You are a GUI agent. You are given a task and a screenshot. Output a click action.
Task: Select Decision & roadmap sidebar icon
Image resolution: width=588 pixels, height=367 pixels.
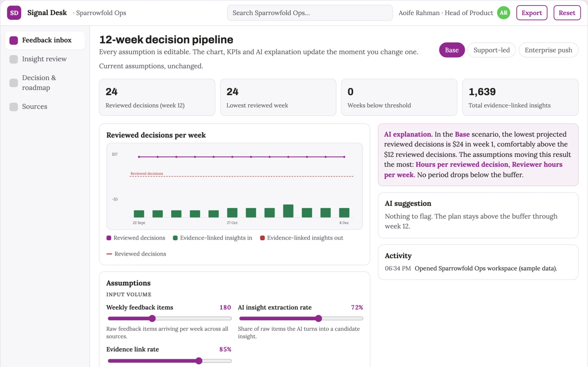point(14,83)
